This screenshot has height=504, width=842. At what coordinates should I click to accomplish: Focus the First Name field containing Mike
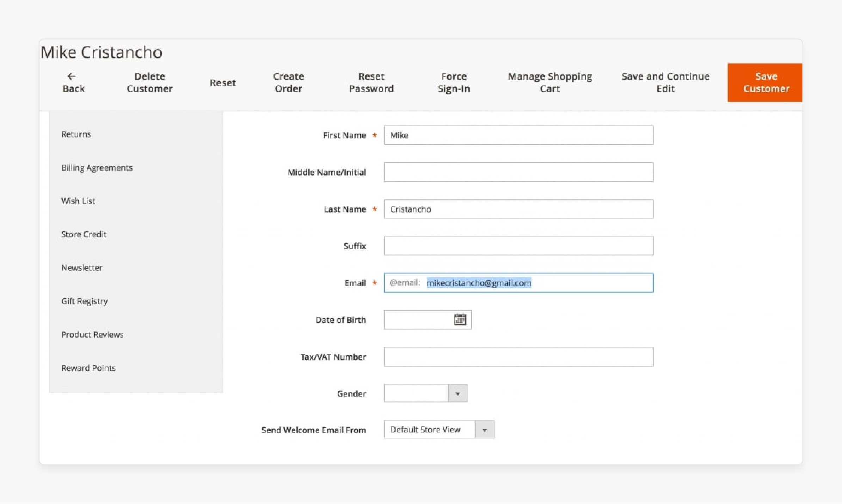tap(518, 135)
